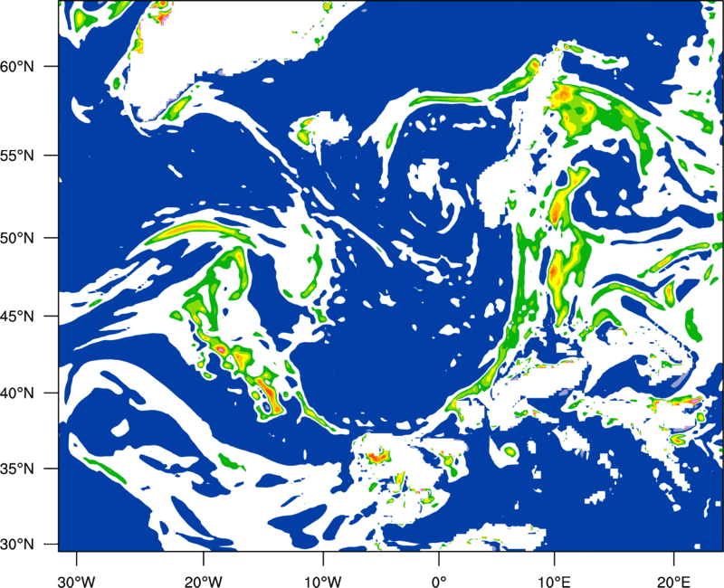
Task: Click the 0° longitude label
Action: [x=439, y=582]
